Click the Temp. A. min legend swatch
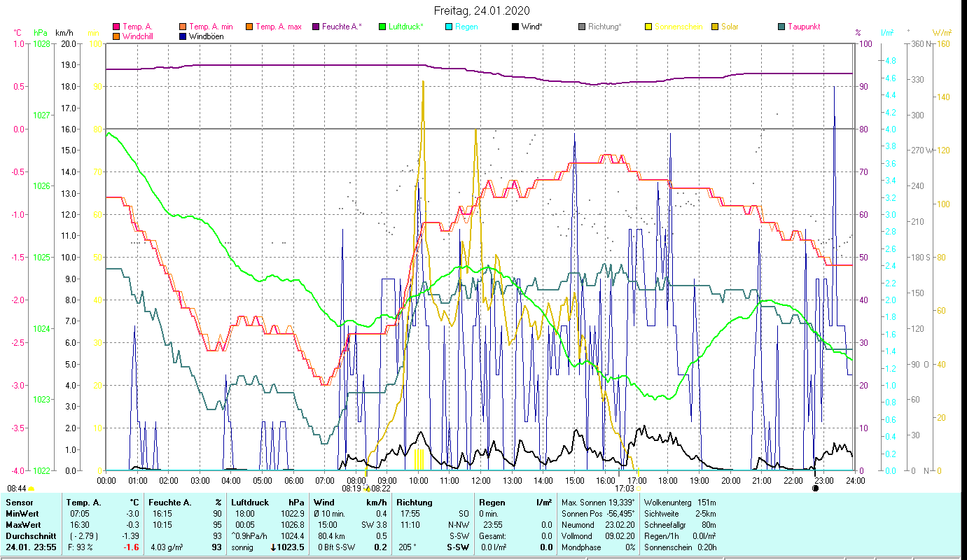 tap(183, 27)
